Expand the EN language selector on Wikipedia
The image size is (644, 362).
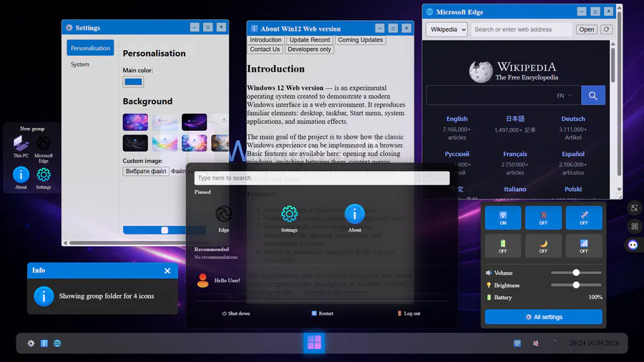click(564, 95)
